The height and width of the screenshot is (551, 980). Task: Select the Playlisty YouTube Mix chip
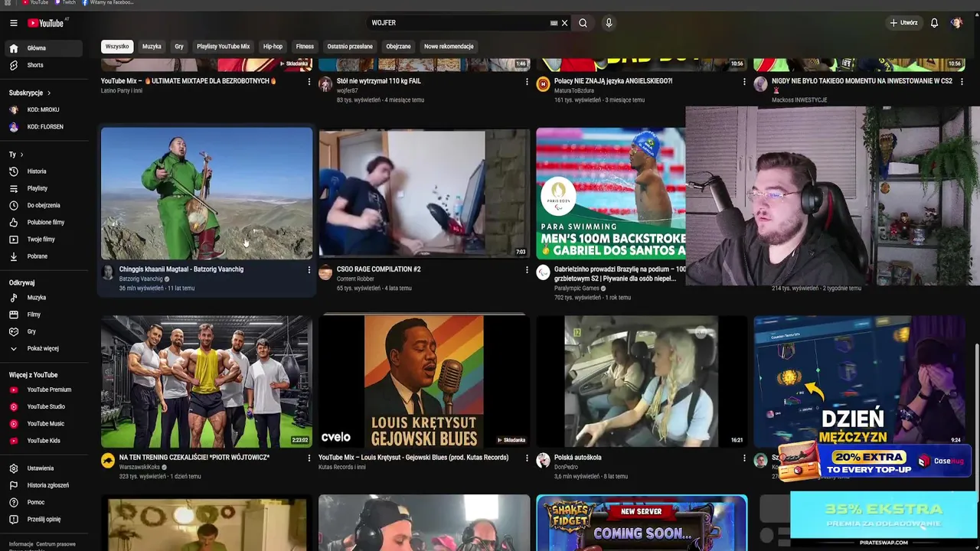pos(223,47)
